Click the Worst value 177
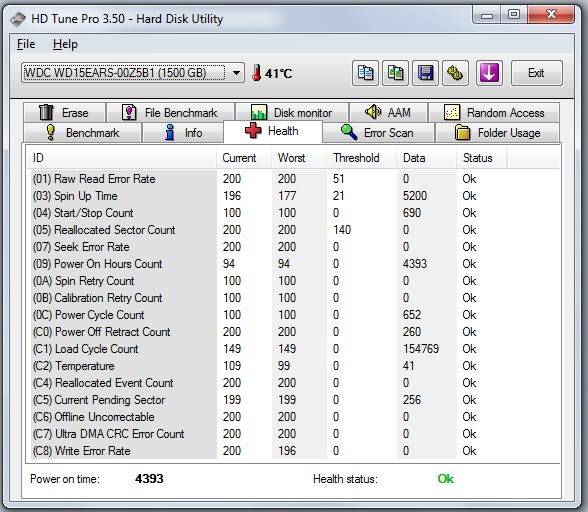This screenshot has width=588, height=512. pos(287,196)
